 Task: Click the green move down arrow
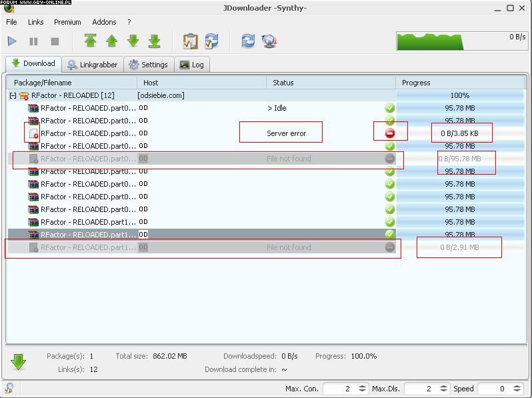[x=133, y=41]
